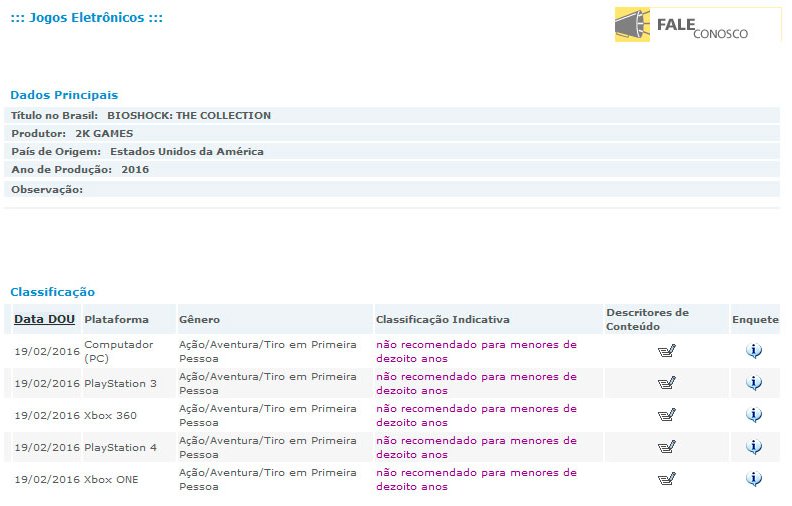Click the age rating text in PlayStation 3 row
This screenshot has width=792, height=506.
click(x=476, y=384)
